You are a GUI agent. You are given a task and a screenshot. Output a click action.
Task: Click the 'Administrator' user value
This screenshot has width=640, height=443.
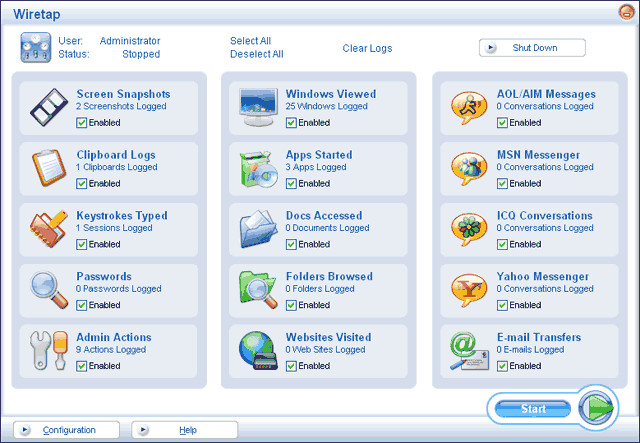[x=130, y=41]
